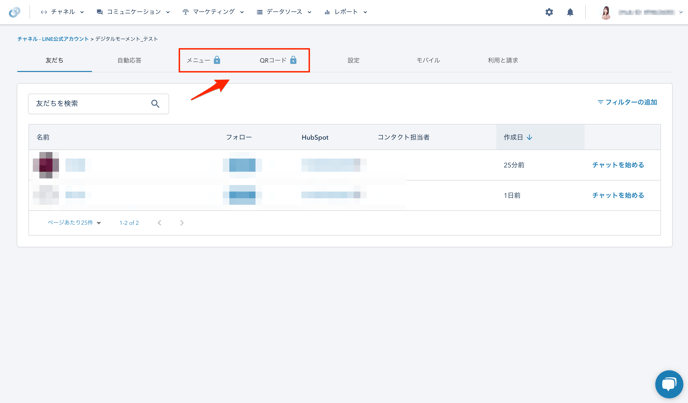
Task: Go to next page arrow
Action: [x=182, y=223]
